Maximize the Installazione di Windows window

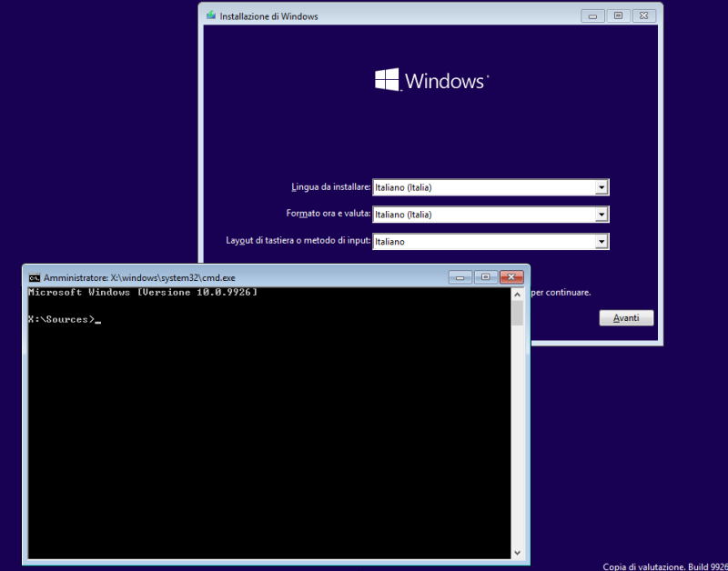[x=619, y=15]
